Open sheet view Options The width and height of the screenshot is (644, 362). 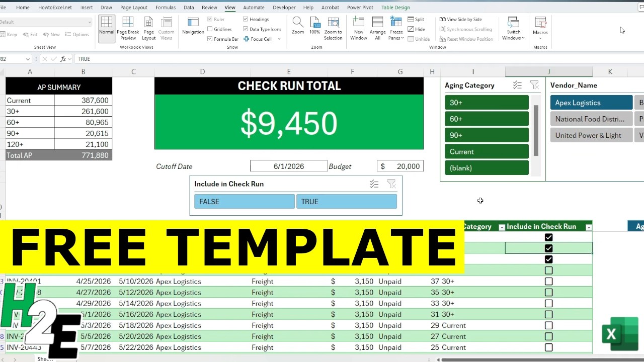[x=76, y=35]
